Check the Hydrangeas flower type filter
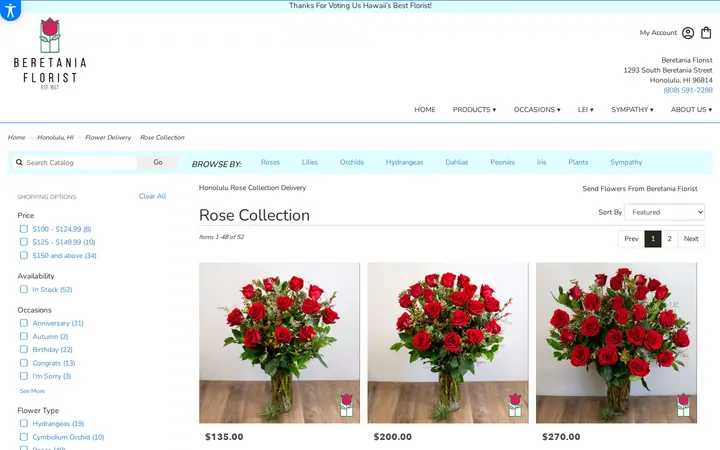Image resolution: width=720 pixels, height=450 pixels. coord(24,423)
